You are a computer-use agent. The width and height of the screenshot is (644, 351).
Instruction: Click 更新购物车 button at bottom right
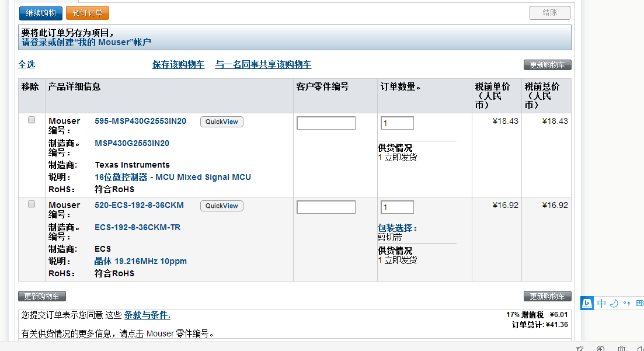tap(548, 296)
